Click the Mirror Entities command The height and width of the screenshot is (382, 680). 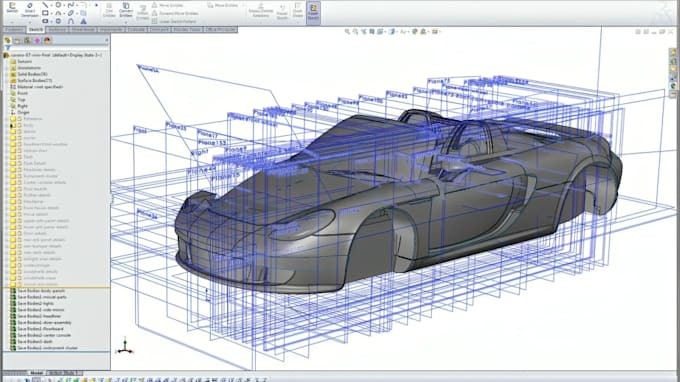167,5
